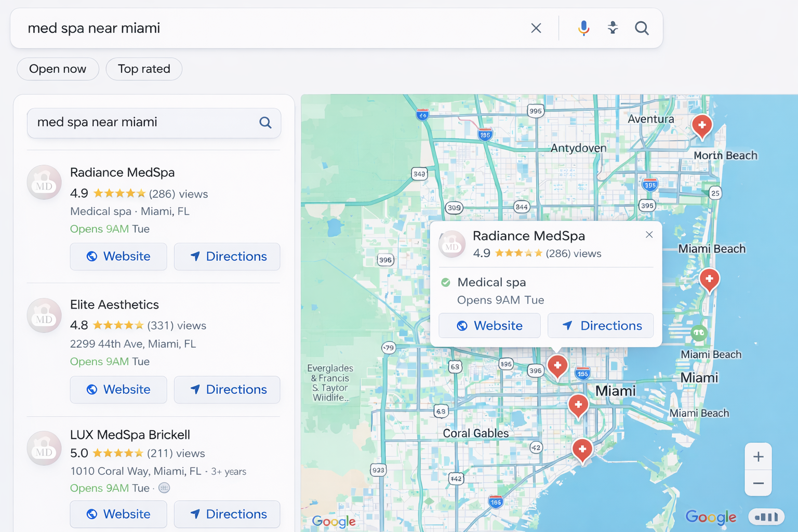Screen dimensions: 798x532
Task: Get Directions to Radiance MedSpa in list
Action: 227,257
